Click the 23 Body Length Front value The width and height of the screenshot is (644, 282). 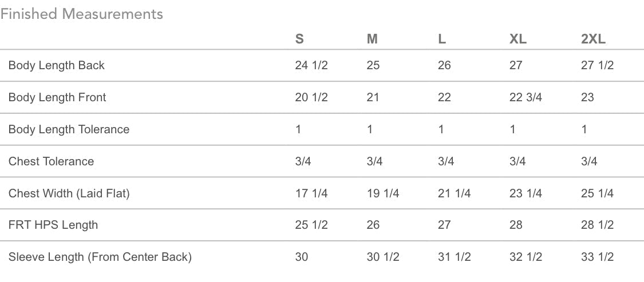(587, 97)
